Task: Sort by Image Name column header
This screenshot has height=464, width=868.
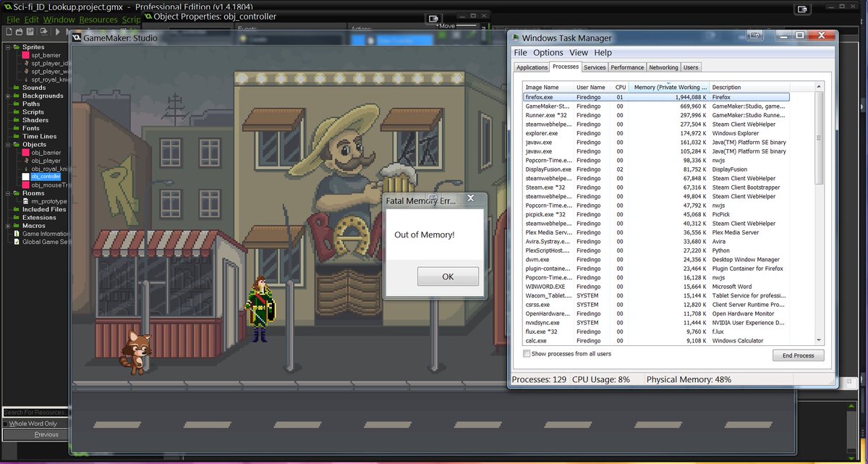Action: click(548, 87)
